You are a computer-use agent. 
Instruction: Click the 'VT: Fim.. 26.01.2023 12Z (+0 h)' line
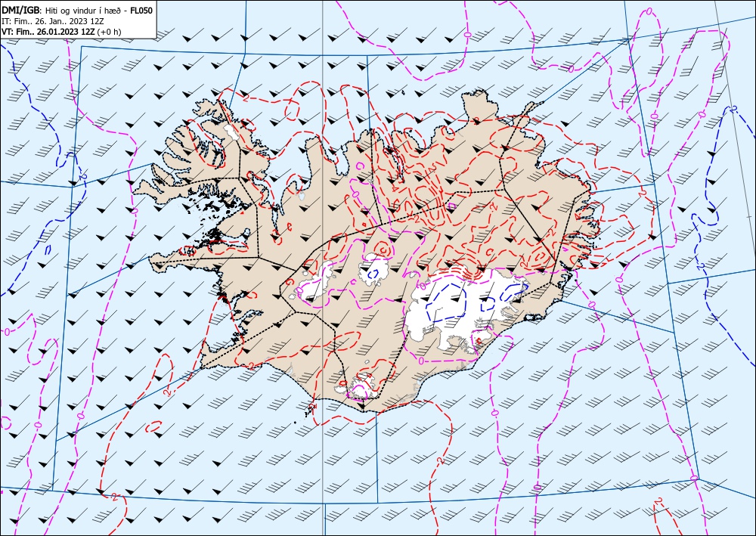click(61, 31)
